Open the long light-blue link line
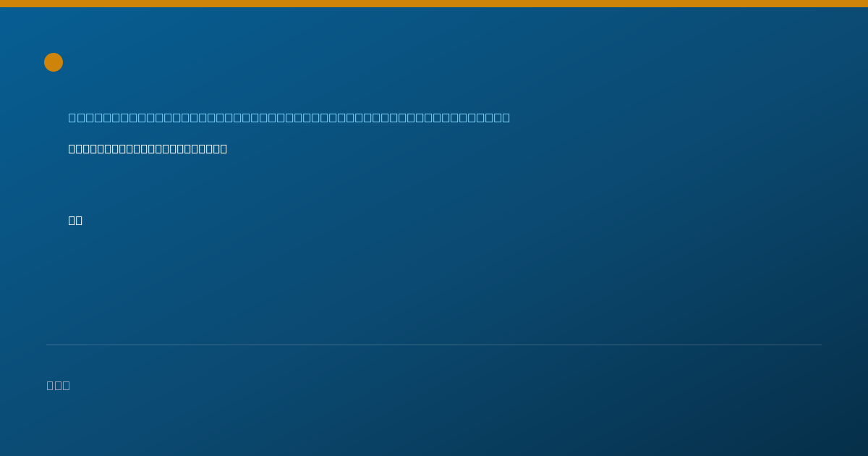Image resolution: width=868 pixels, height=456 pixels. click(289, 117)
